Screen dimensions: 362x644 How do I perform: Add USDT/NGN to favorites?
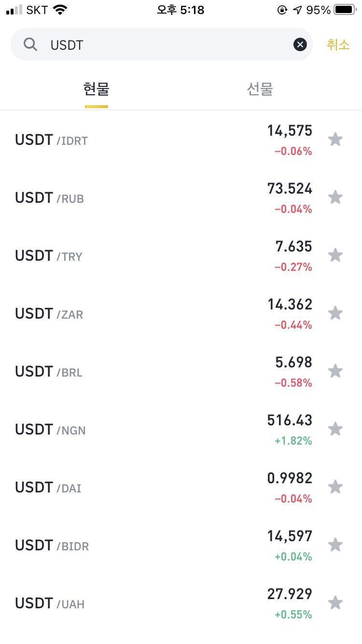click(x=335, y=429)
